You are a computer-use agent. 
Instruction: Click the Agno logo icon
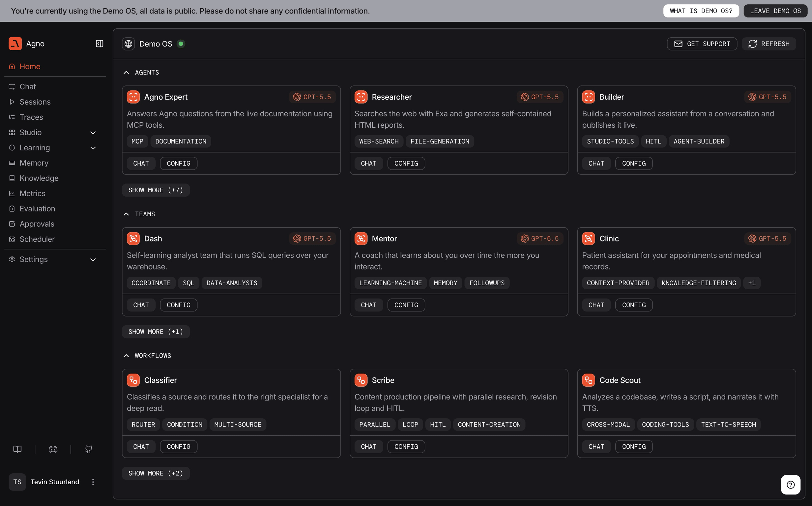tap(15, 44)
